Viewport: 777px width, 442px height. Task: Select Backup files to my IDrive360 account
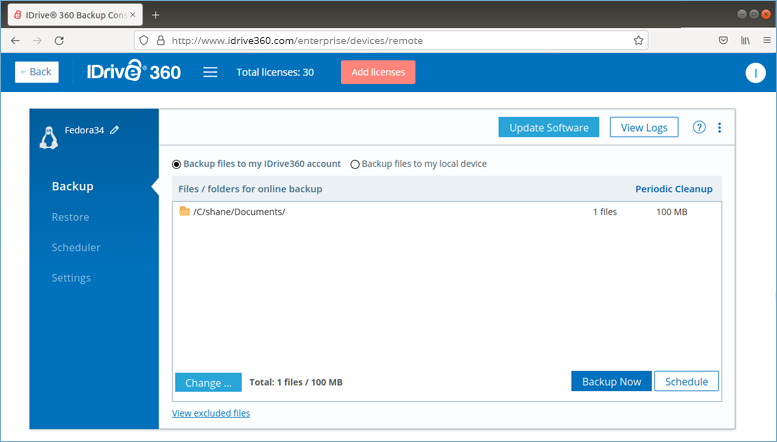(176, 164)
